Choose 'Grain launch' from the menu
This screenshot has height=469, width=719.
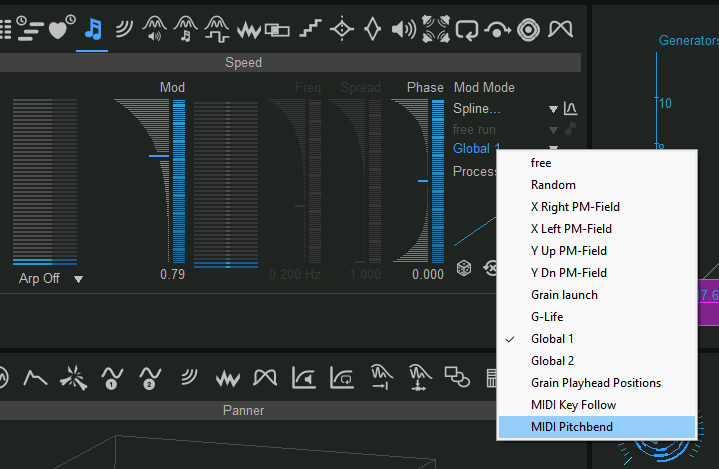[597, 295]
